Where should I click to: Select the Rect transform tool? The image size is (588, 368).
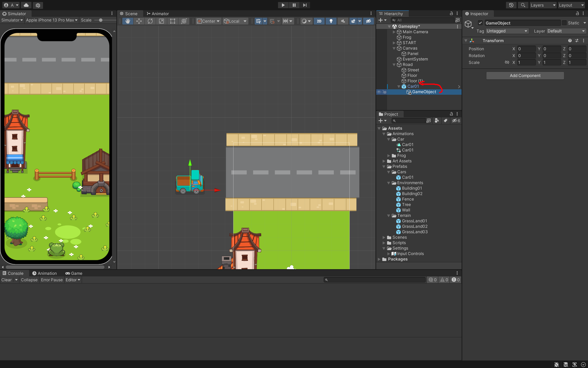pos(173,21)
